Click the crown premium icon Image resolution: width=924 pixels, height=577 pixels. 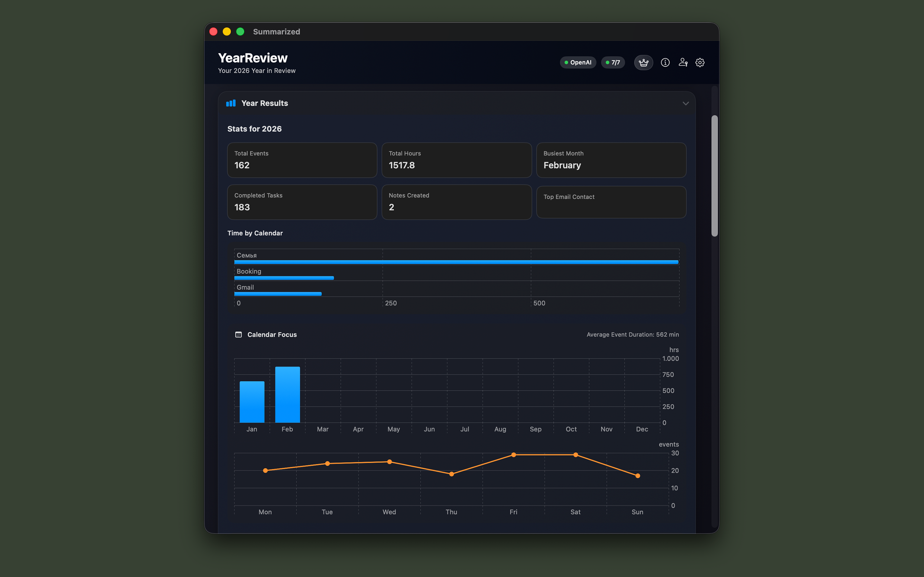(643, 63)
